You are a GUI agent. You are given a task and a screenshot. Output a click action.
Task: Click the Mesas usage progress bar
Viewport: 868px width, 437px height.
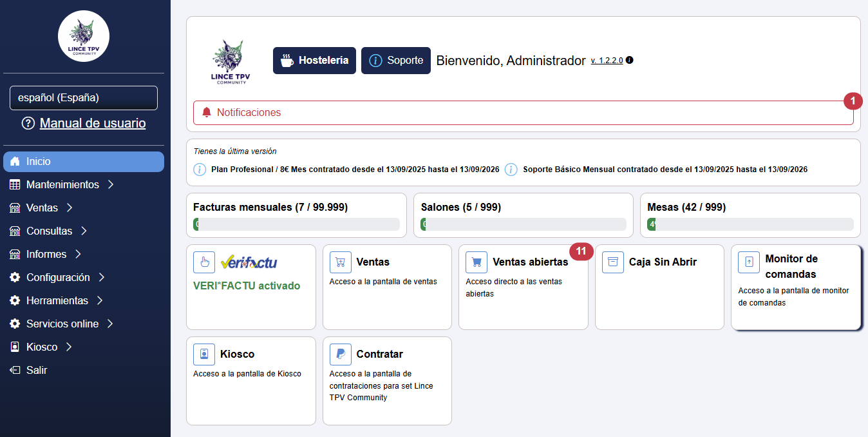coord(750,224)
